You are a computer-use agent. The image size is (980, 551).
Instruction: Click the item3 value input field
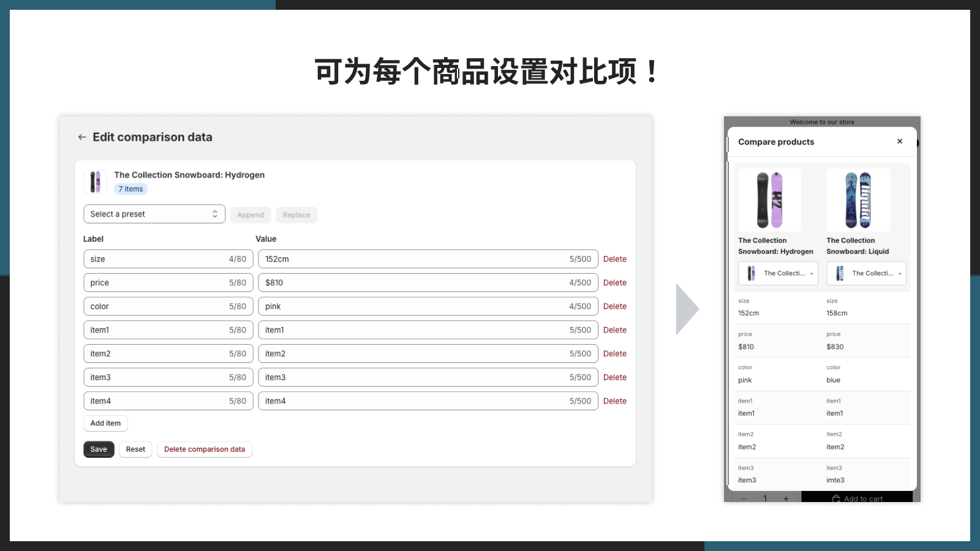(428, 377)
